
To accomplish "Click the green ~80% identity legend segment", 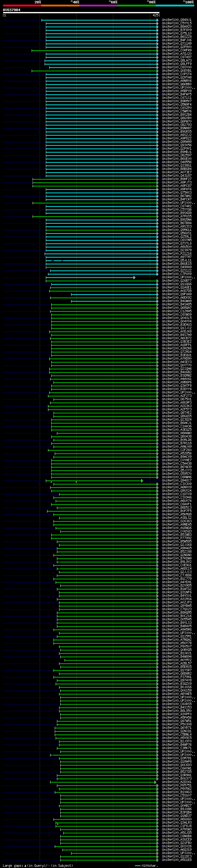I will tap(137, 6).
